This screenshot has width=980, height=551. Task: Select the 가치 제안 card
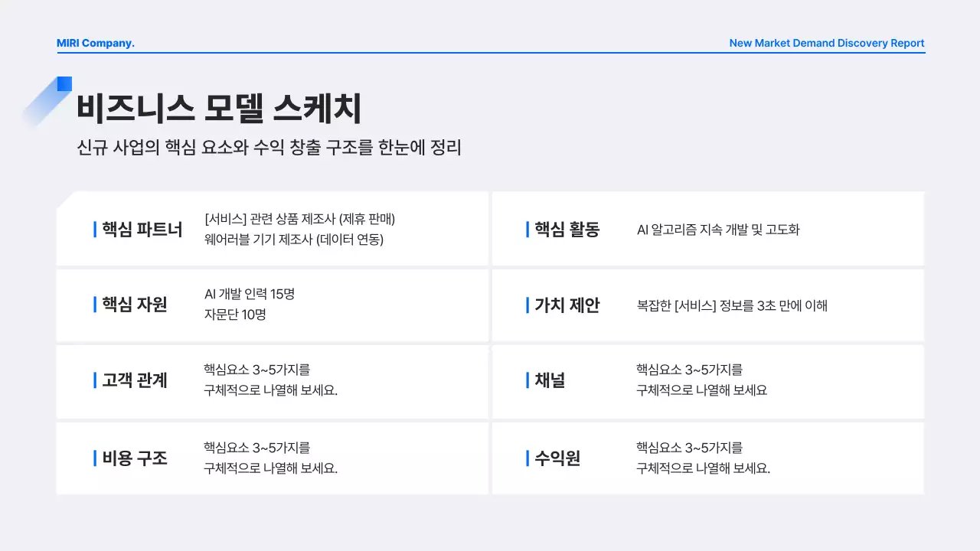click(x=708, y=305)
